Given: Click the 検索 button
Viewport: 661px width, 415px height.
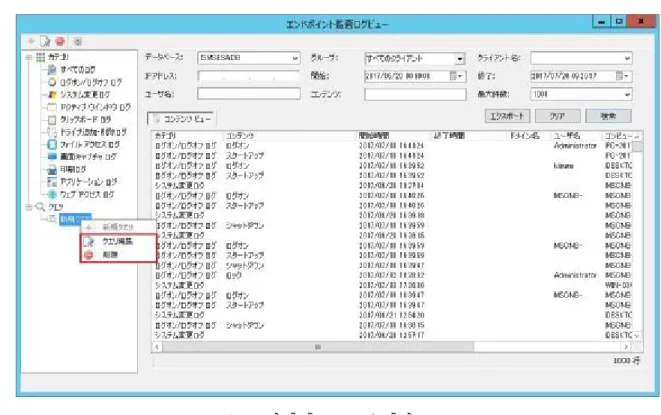Looking at the screenshot, I should click(x=608, y=116).
